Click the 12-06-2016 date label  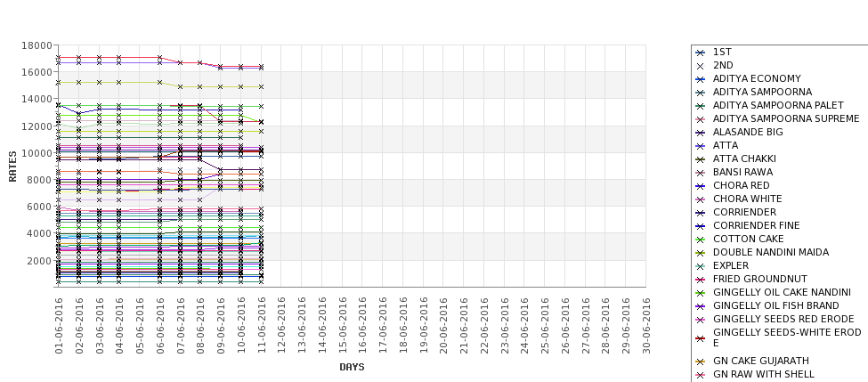point(281,326)
